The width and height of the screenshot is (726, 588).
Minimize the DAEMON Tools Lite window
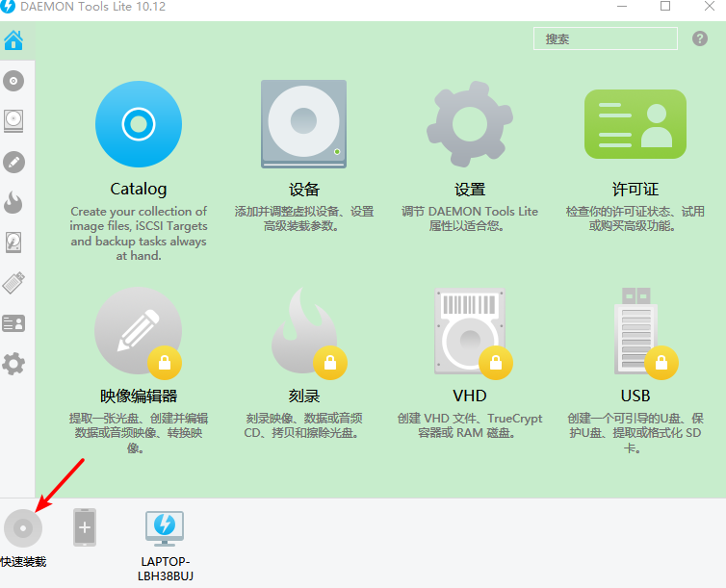[x=622, y=6]
